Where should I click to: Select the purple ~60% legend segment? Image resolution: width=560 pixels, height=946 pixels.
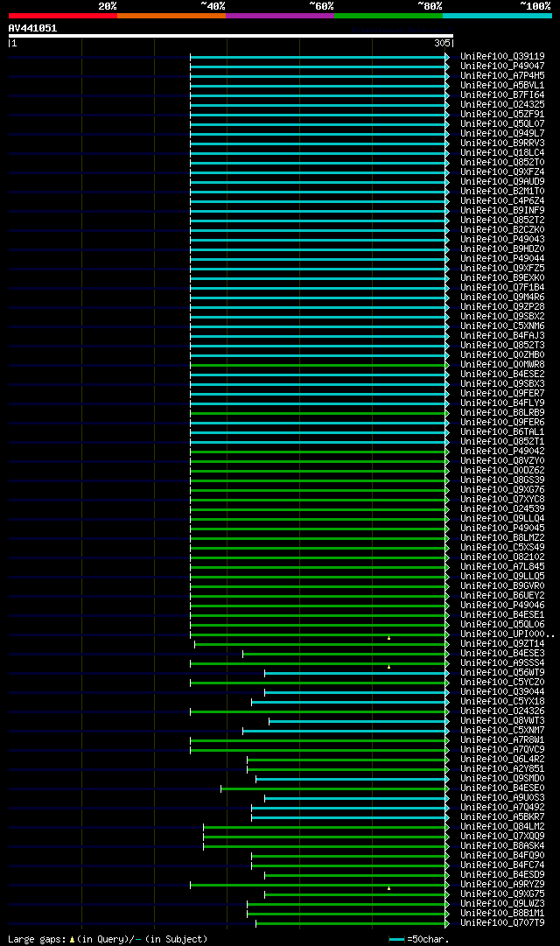(x=280, y=16)
